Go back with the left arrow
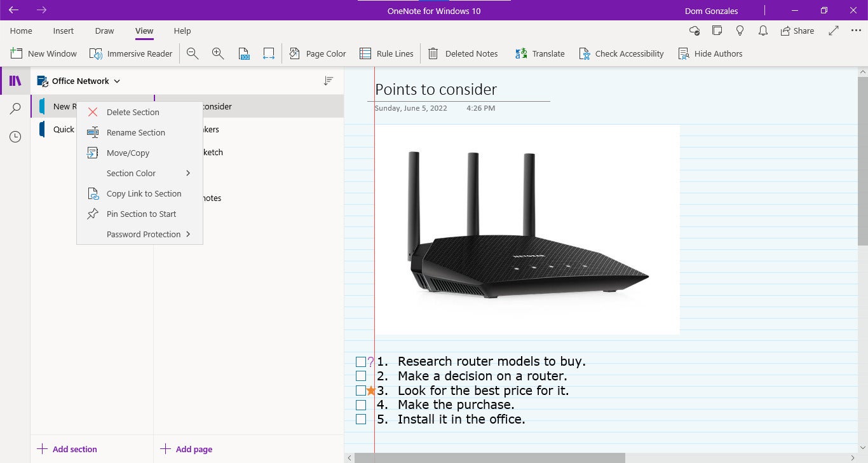 tap(13, 10)
